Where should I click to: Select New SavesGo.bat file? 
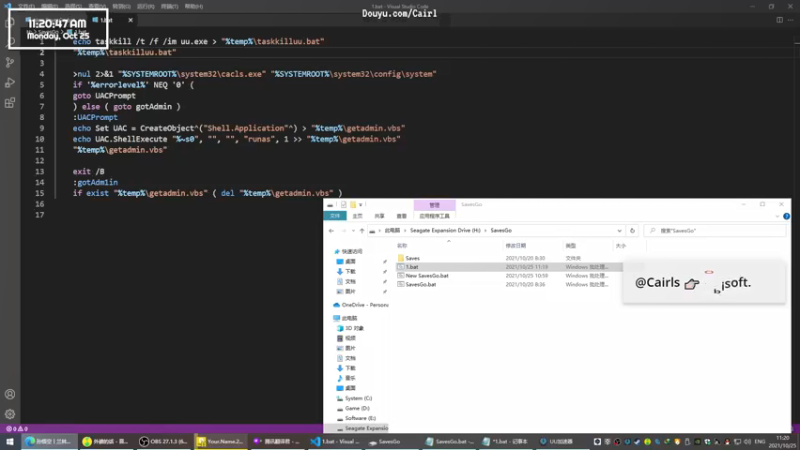(422, 276)
